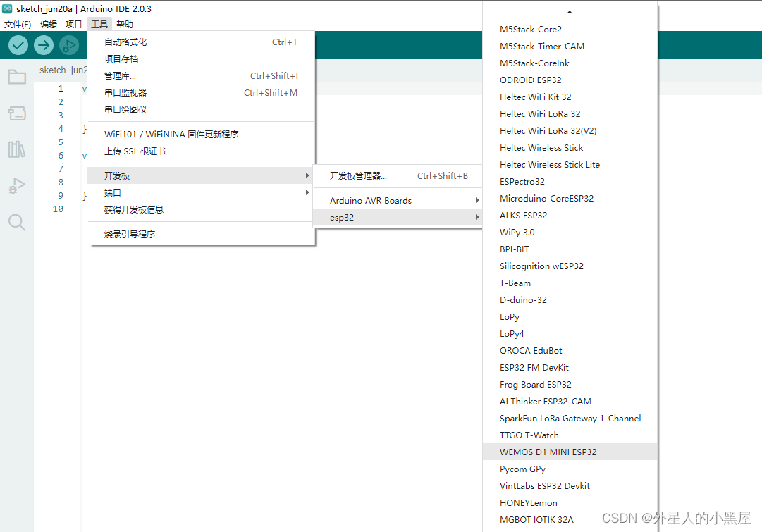The width and height of the screenshot is (762, 532).
Task: Select board LoPy
Action: 570,317
